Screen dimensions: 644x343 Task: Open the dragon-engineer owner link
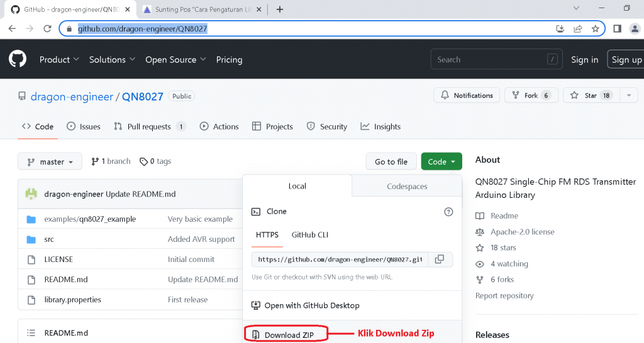pyautogui.click(x=72, y=96)
